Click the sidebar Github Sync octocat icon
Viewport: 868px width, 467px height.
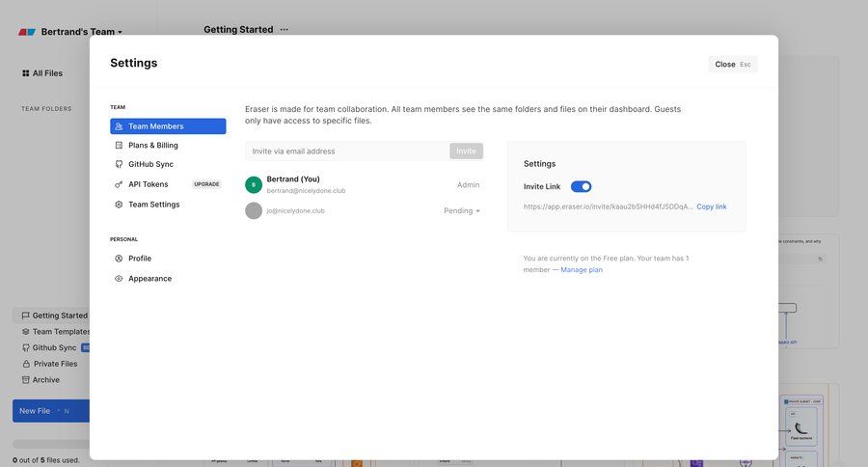[25, 347]
